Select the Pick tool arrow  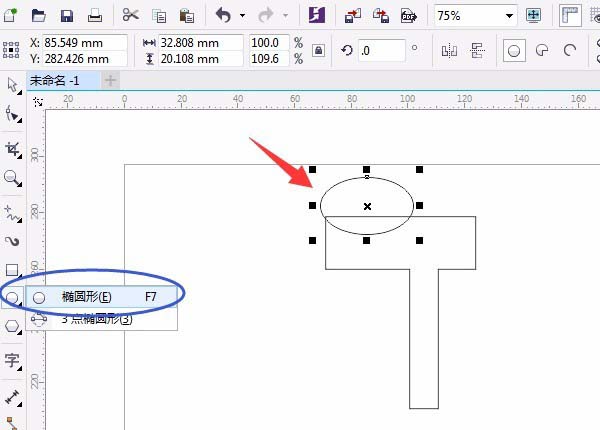coord(13,85)
